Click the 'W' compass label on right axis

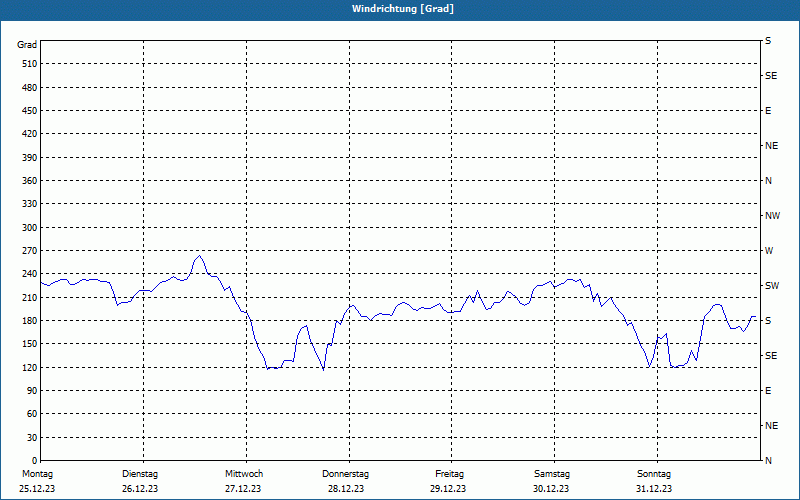click(x=769, y=251)
